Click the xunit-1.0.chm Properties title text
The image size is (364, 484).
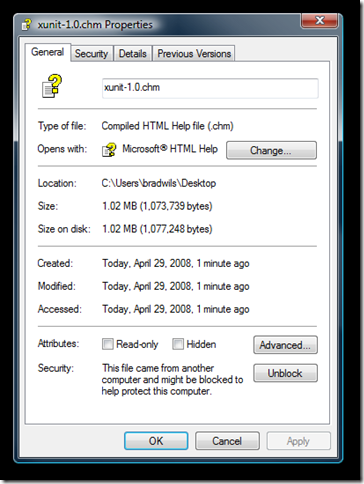(95, 25)
